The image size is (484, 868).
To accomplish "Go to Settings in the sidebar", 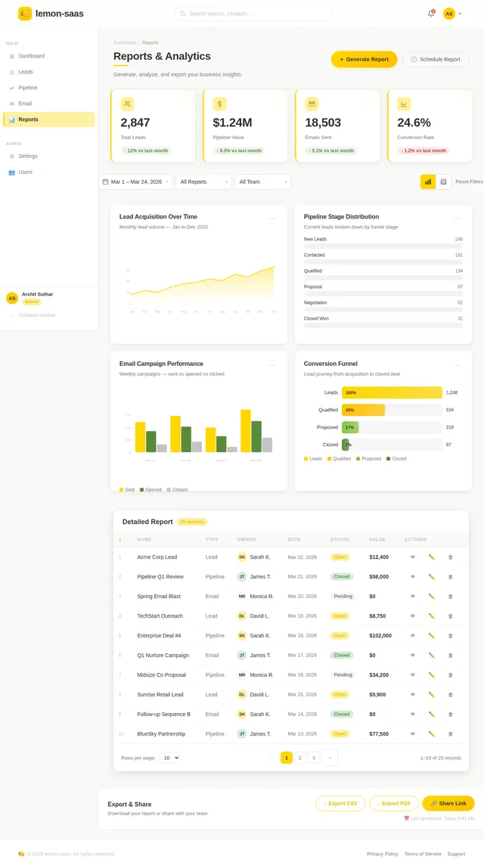I will tap(28, 157).
